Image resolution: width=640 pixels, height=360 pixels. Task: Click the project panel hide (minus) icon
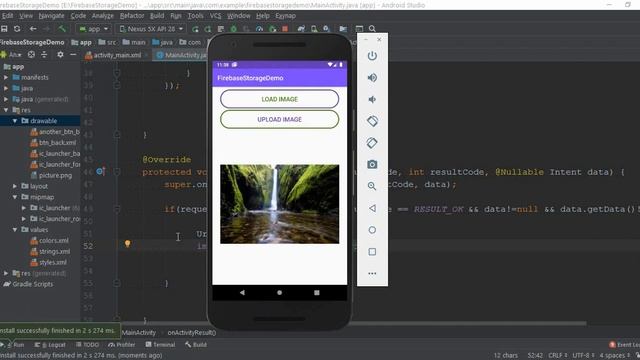coord(73,54)
